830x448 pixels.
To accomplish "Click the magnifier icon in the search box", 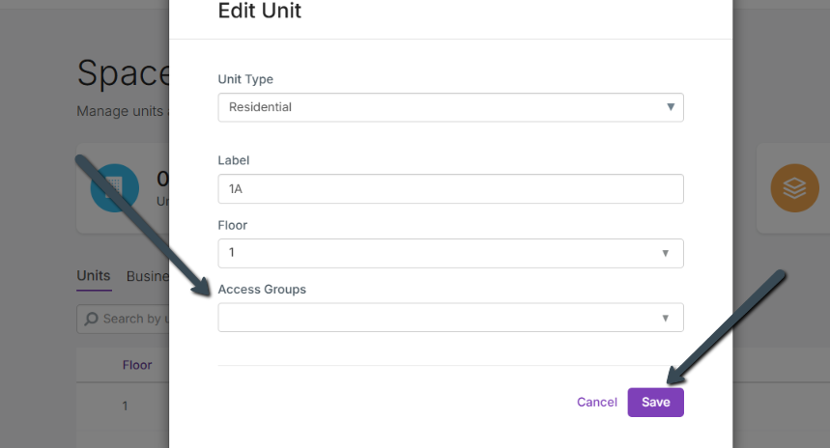I will pos(92,319).
